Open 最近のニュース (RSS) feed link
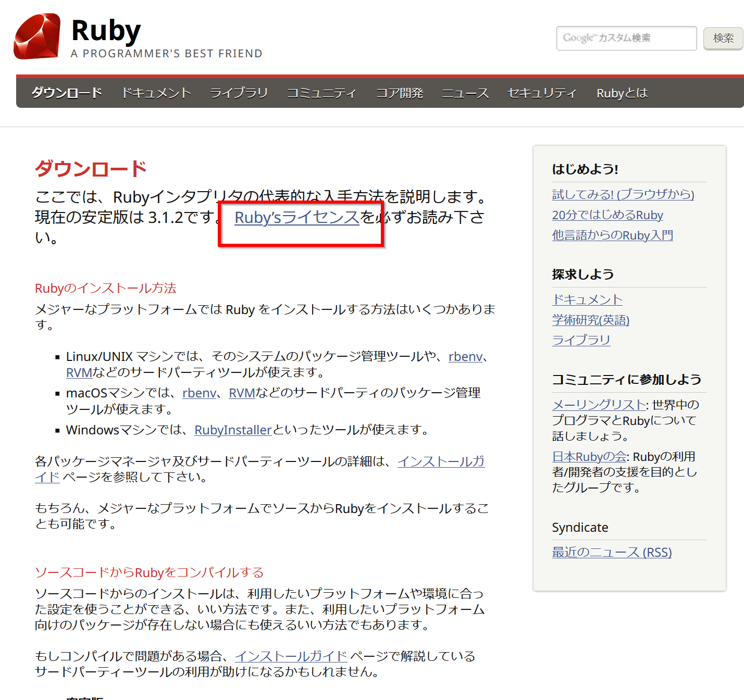 click(612, 552)
